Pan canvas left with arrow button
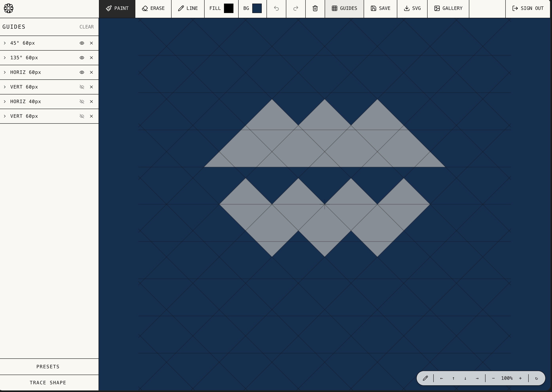 click(x=441, y=378)
